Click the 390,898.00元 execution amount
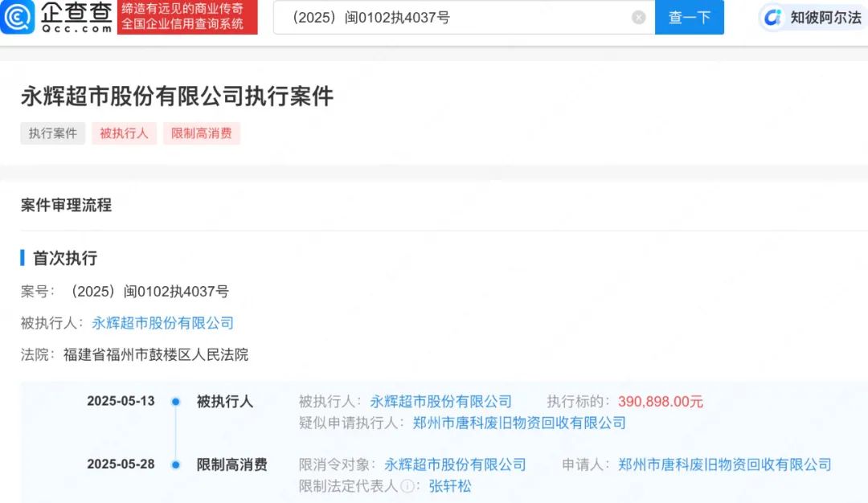Screen dimensions: 868x503 [x=661, y=402]
